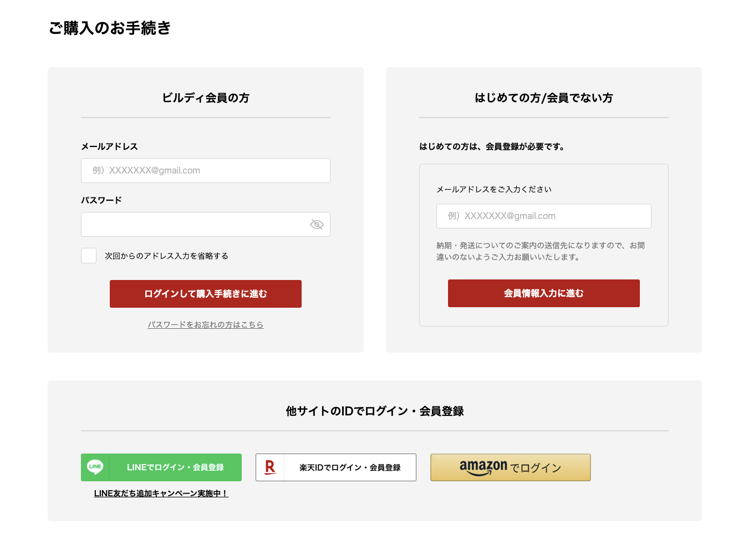Click the でログイン text on the Amazon button
The height and width of the screenshot is (560, 743).
click(x=536, y=468)
